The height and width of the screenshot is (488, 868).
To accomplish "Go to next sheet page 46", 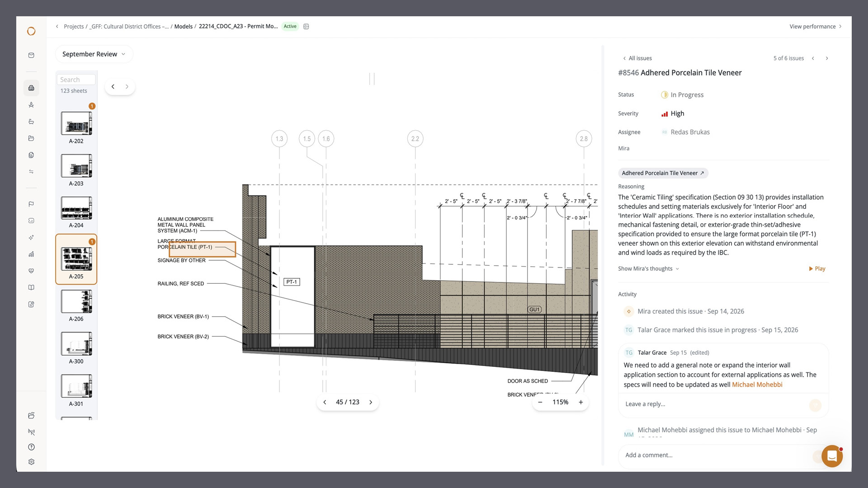I will (x=371, y=402).
